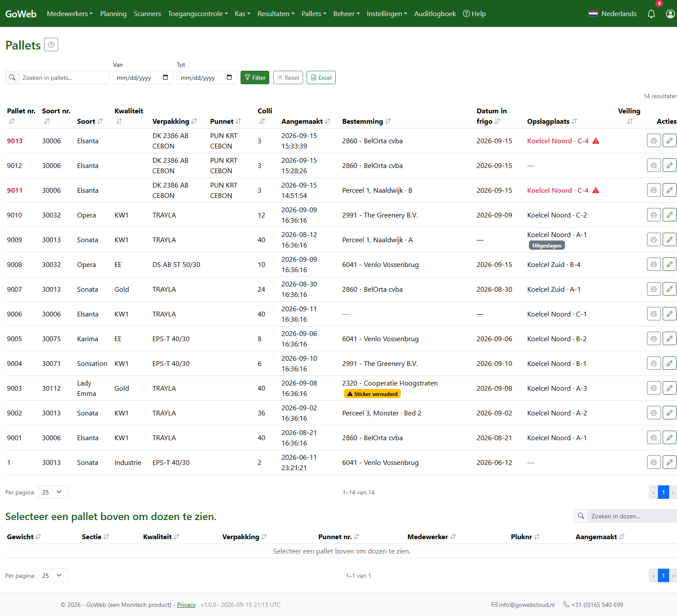
Task: Print pallet 9003 label
Action: tap(654, 388)
